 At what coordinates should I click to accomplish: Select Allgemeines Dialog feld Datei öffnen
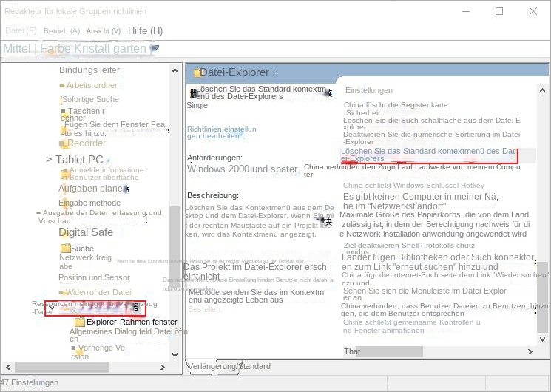[x=128, y=335]
